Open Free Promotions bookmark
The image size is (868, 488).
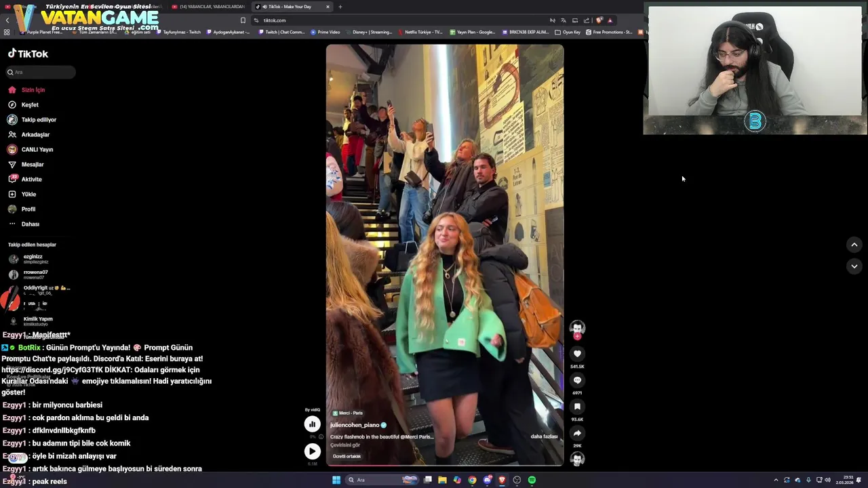tap(609, 32)
